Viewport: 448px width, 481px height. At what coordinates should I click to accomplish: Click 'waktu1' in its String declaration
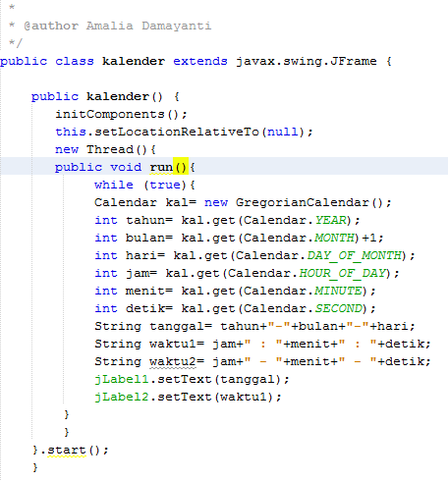[173, 344]
